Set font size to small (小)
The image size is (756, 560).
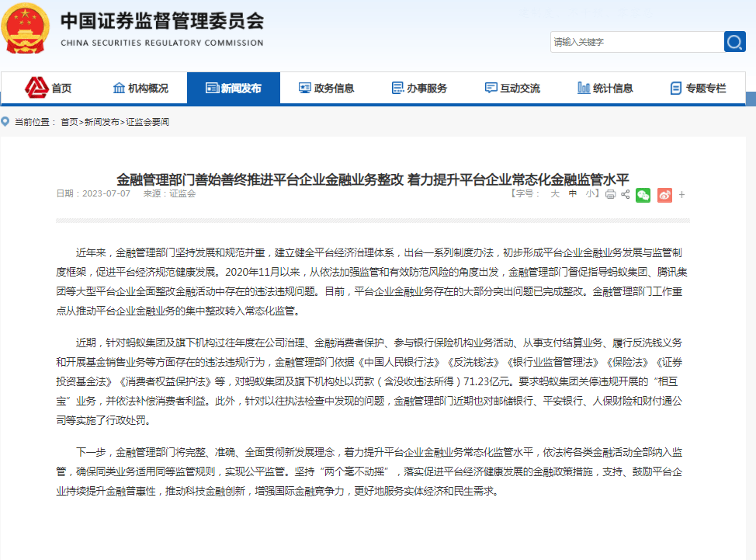click(591, 194)
